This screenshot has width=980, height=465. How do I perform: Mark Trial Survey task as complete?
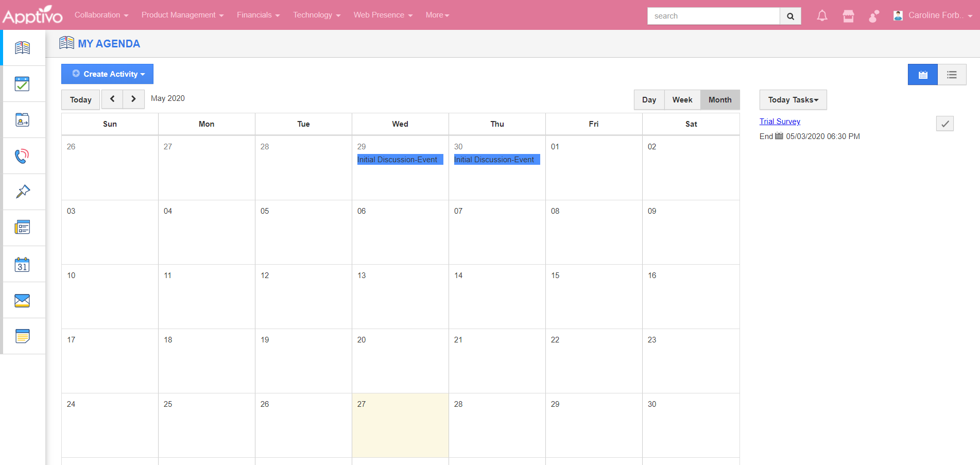point(944,124)
